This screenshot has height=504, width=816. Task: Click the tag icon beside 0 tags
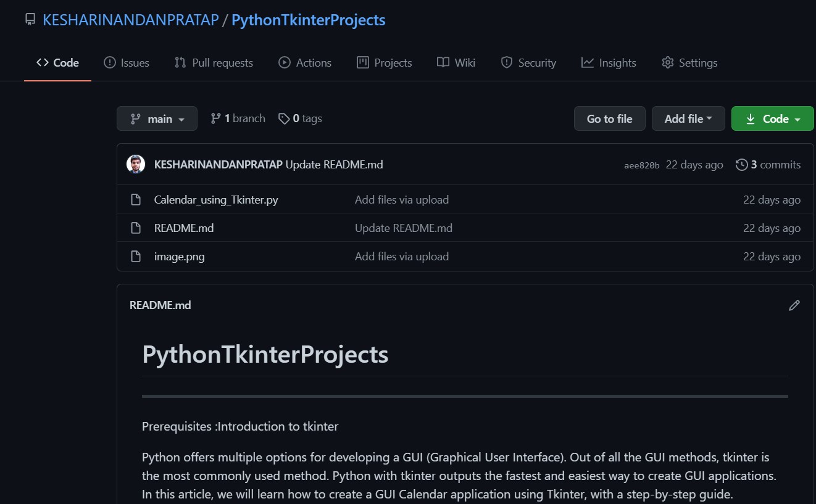tap(284, 118)
